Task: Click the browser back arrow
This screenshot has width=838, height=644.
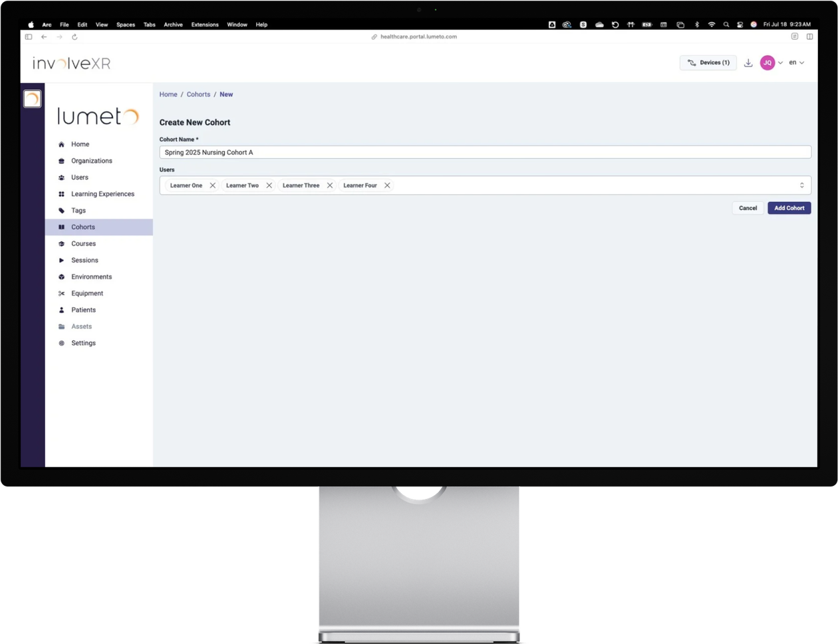Action: point(44,37)
